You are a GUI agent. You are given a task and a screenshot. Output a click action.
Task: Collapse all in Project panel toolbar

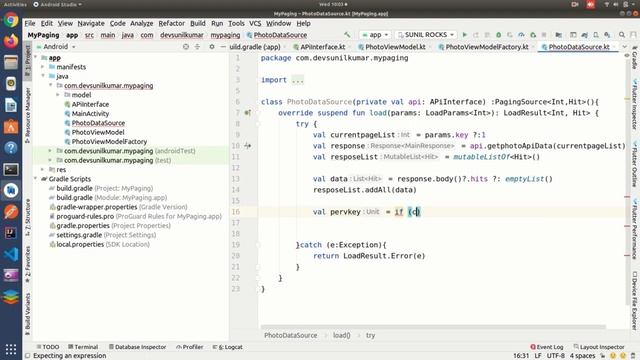[x=197, y=47]
